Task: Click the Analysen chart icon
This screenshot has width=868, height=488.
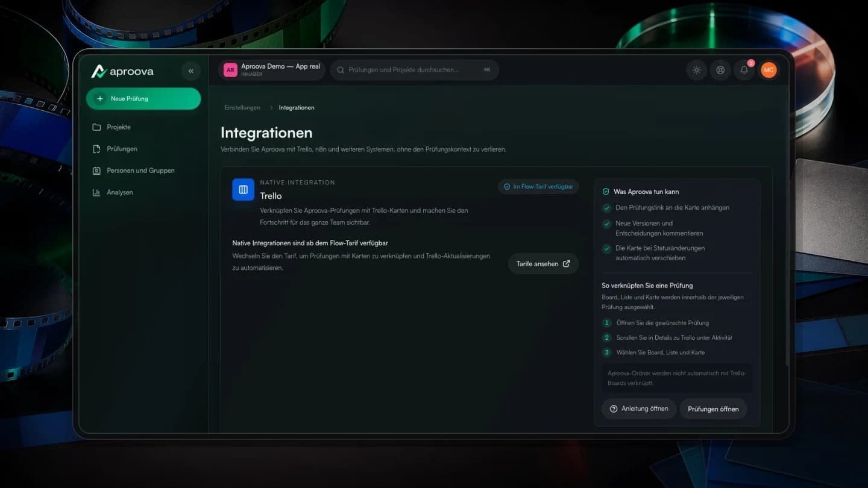Action: [96, 192]
